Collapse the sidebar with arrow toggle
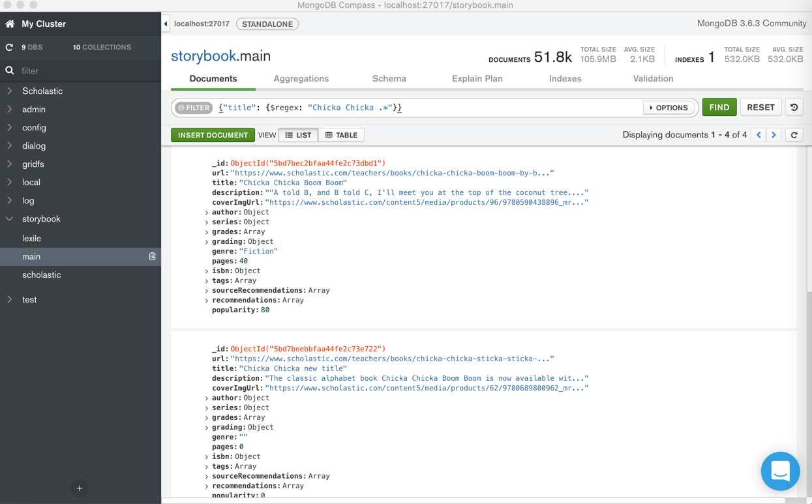Screen dimensions: 812x504 pos(166,24)
